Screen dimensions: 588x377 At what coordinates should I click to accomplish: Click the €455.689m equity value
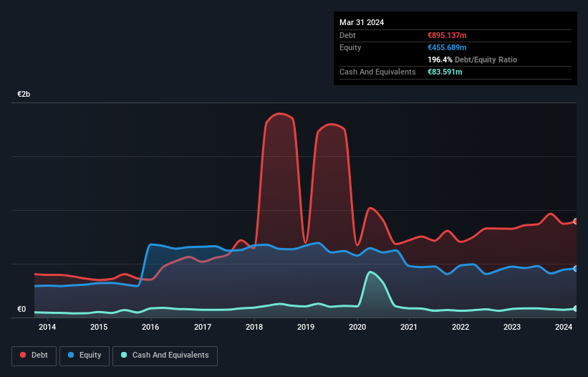447,47
